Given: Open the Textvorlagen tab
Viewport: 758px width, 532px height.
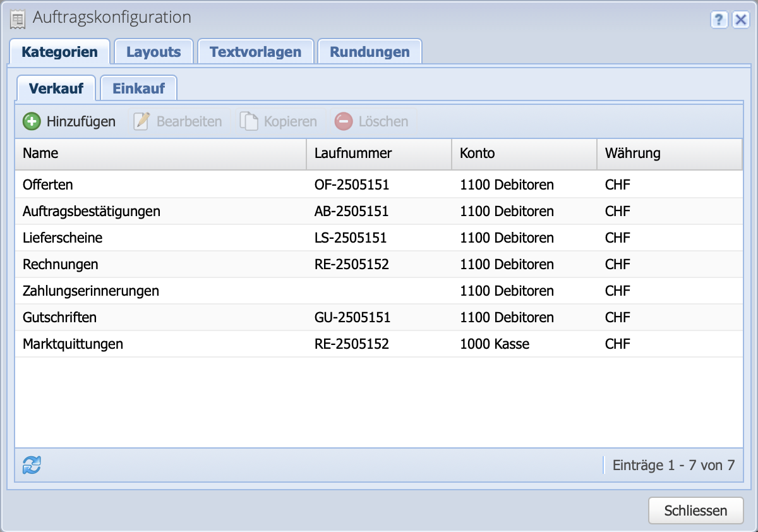Looking at the screenshot, I should pos(255,51).
